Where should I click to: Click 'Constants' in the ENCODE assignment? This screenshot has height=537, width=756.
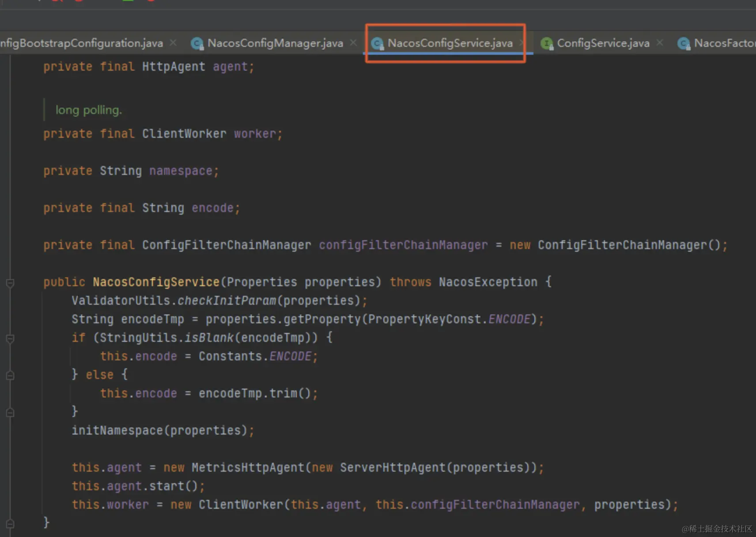[x=230, y=356]
